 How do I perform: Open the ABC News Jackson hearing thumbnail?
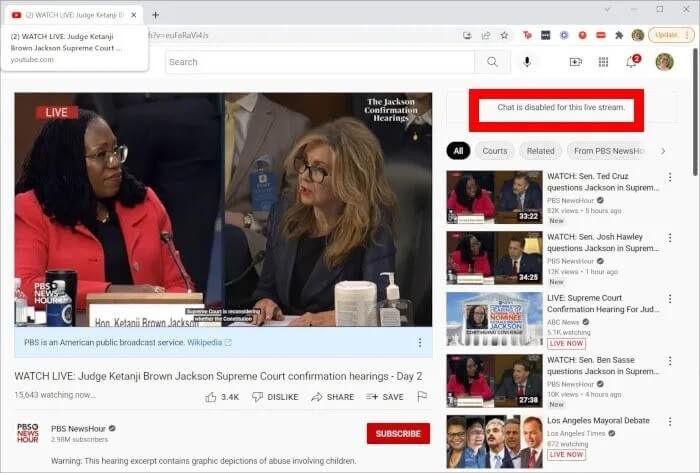click(x=494, y=319)
